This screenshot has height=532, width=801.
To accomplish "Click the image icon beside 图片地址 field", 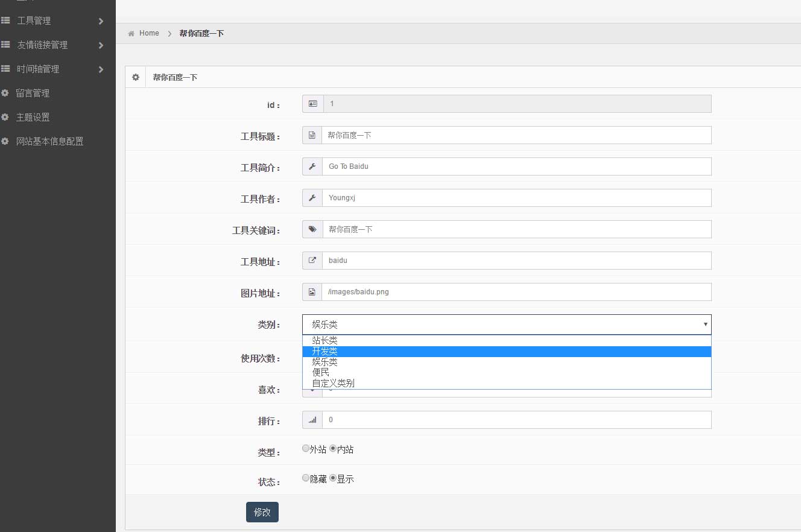I will tap(312, 291).
